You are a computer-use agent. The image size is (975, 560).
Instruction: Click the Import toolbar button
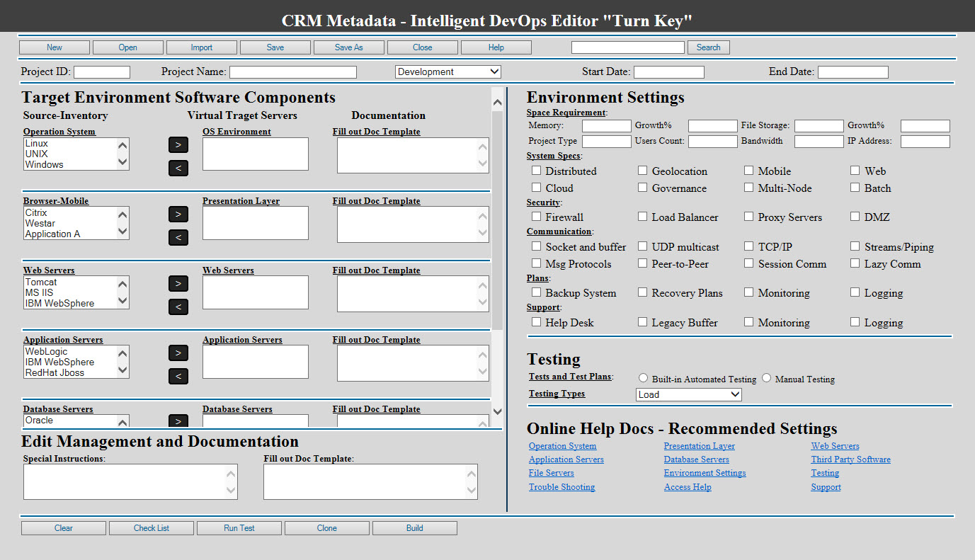click(x=201, y=47)
